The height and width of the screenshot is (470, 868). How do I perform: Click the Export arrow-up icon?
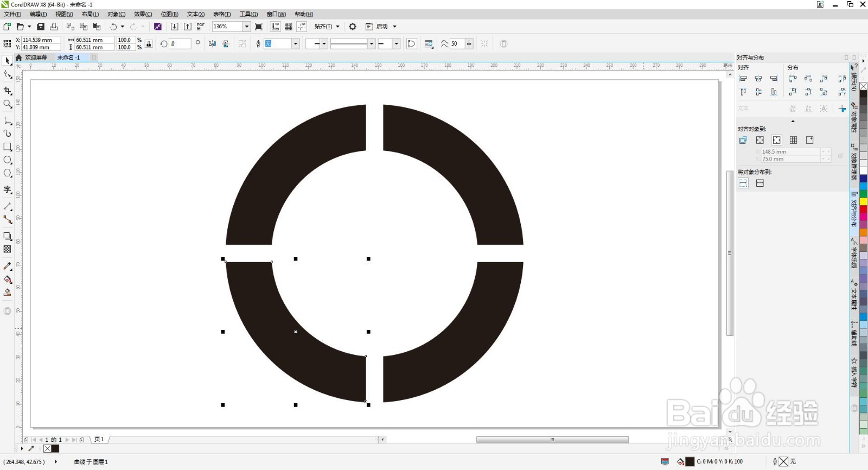188,27
